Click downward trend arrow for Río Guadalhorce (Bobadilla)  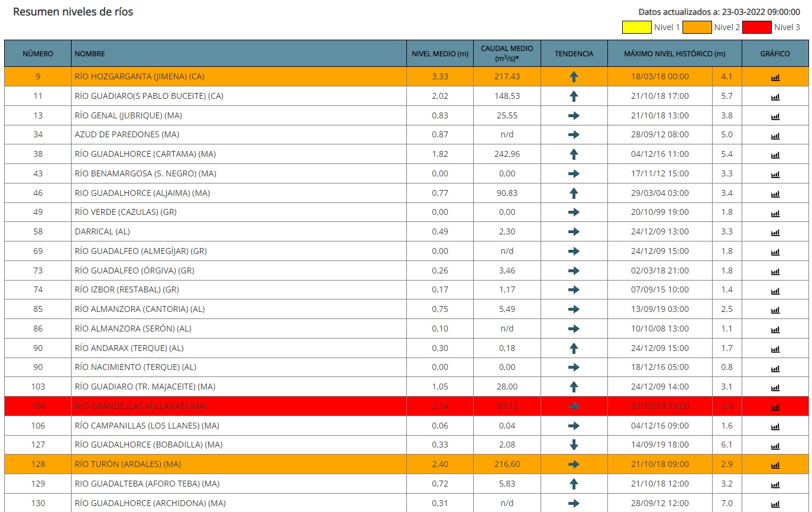573,445
